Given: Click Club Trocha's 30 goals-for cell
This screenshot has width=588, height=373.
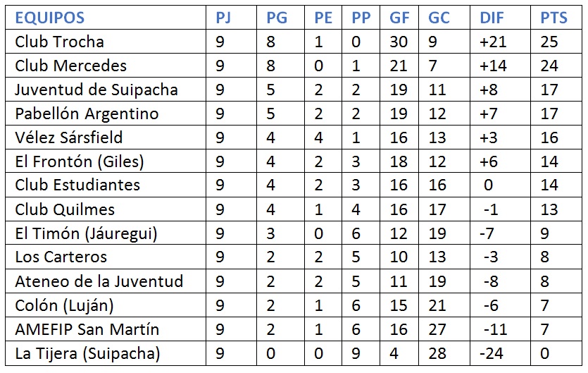Looking at the screenshot, I should [399, 42].
